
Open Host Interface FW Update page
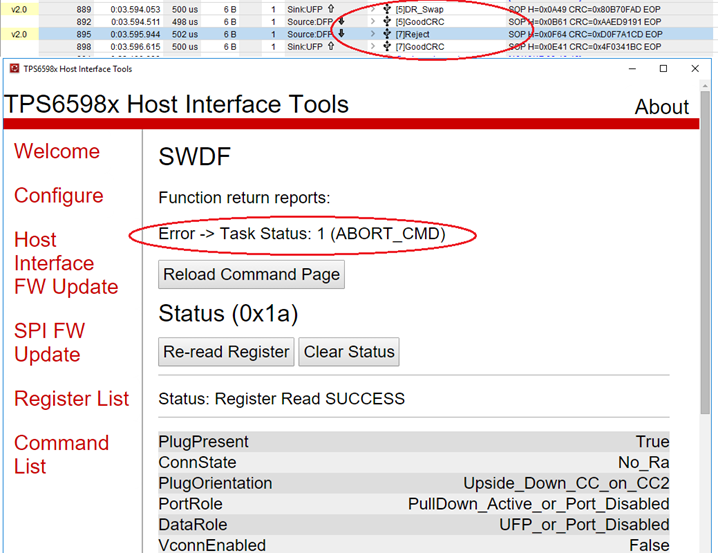point(66,263)
